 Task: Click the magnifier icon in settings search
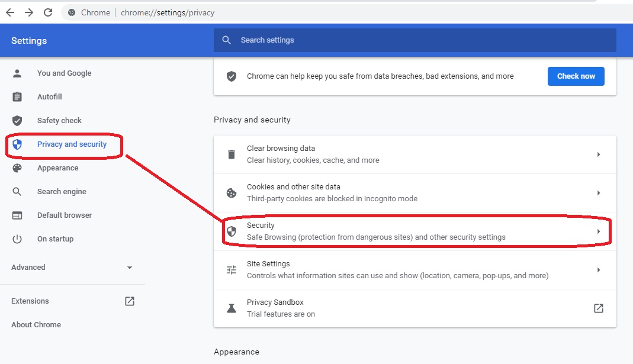coord(226,40)
